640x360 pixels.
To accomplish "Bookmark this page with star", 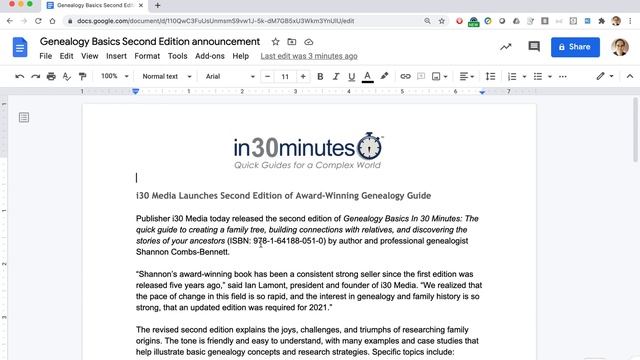I will point(441,21).
